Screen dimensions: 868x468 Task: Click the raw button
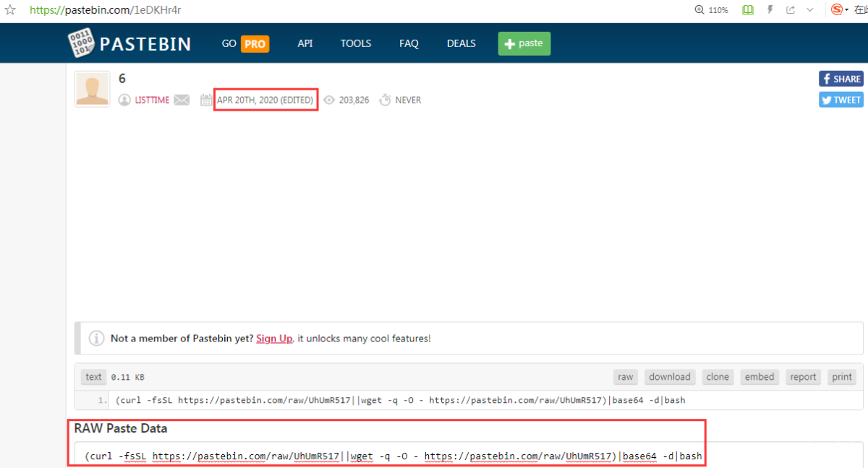point(626,377)
